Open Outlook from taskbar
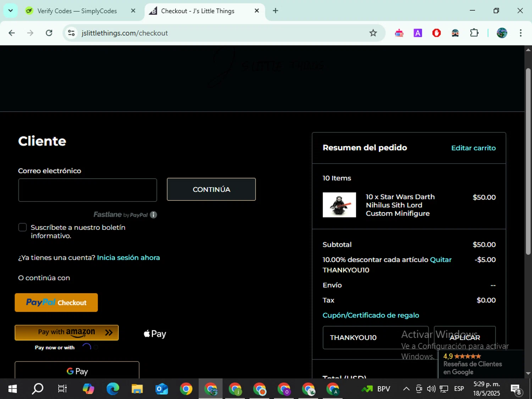This screenshot has width=532, height=399. pyautogui.click(x=162, y=389)
